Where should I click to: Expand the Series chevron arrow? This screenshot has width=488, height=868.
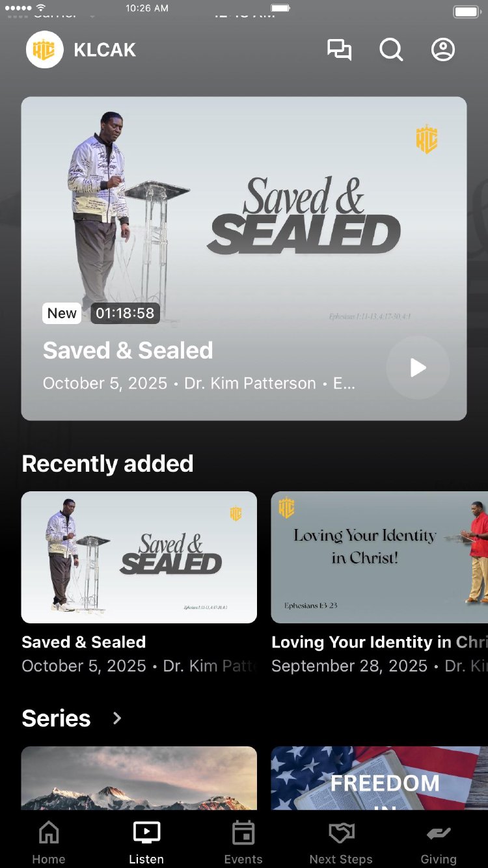tap(117, 718)
